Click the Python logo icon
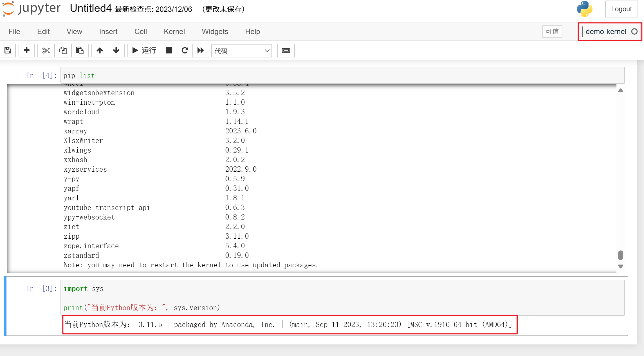The width and height of the screenshot is (644, 356). pyautogui.click(x=585, y=9)
